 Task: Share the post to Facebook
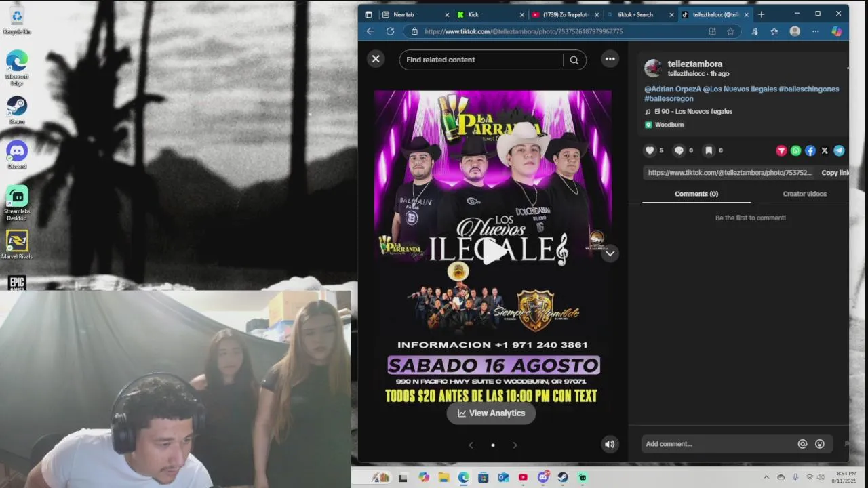[810, 150]
